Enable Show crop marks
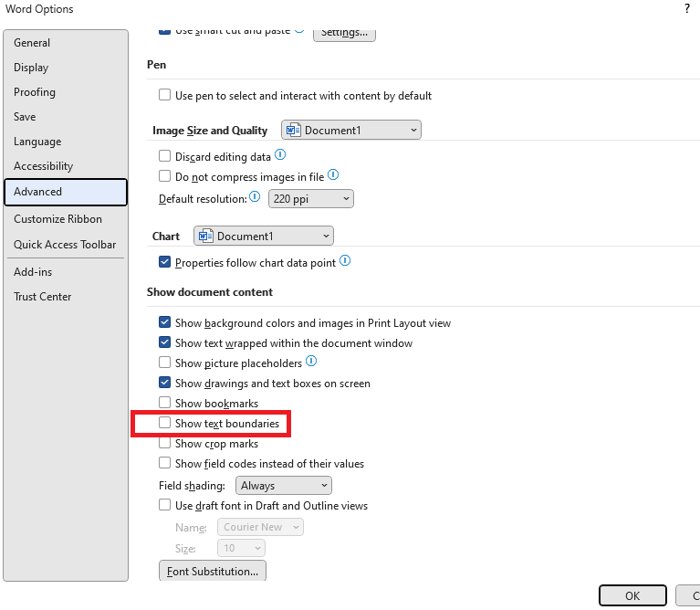This screenshot has height=610, width=700. (164, 443)
